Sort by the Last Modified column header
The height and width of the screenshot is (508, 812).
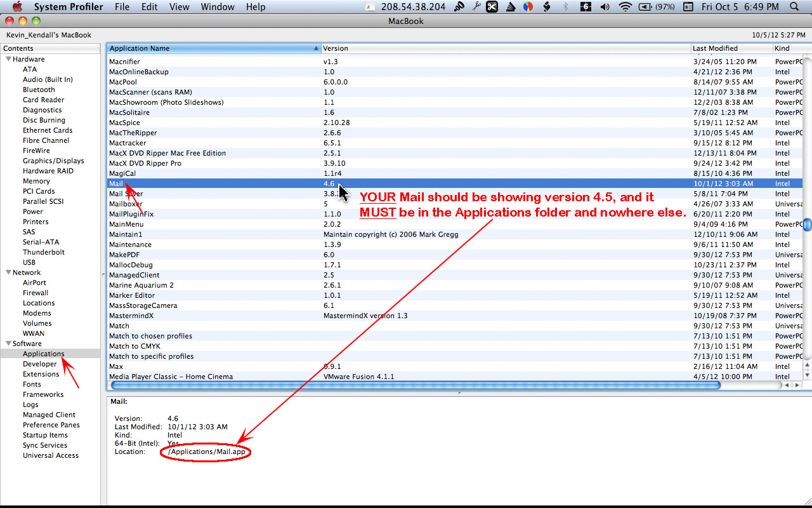(x=731, y=48)
